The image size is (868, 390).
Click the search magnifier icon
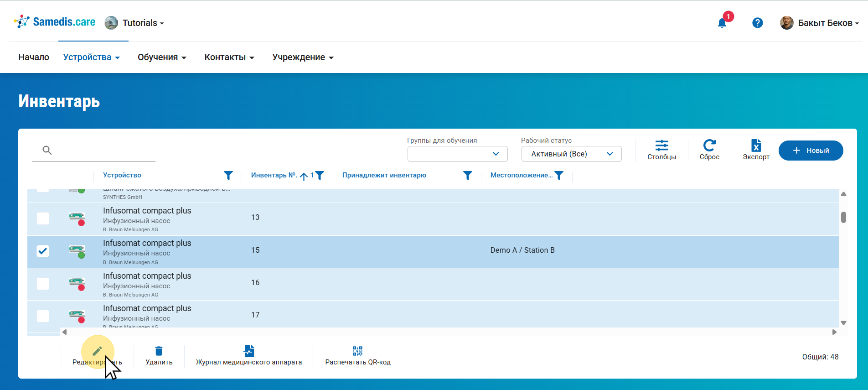click(x=47, y=150)
